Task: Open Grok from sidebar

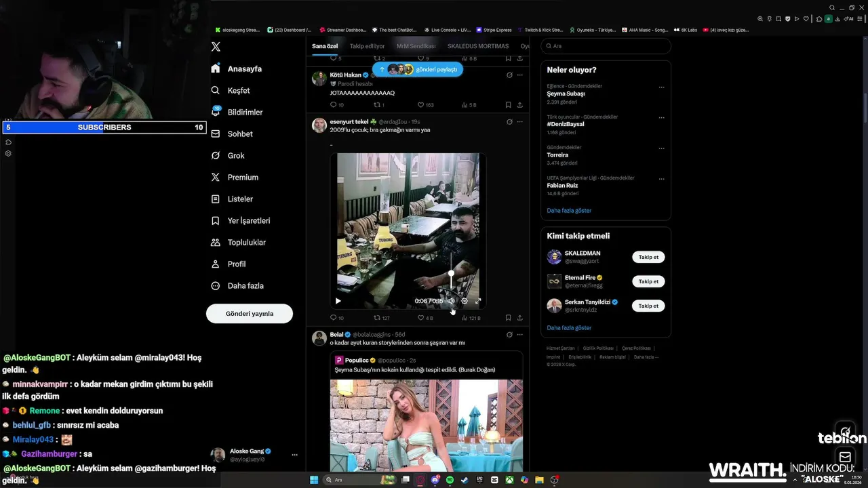Action: tap(228, 155)
